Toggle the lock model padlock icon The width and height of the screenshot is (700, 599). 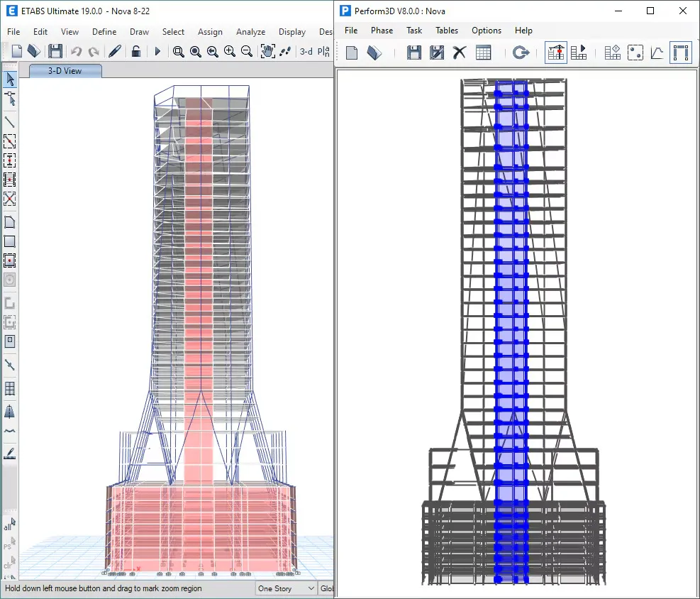click(x=136, y=51)
